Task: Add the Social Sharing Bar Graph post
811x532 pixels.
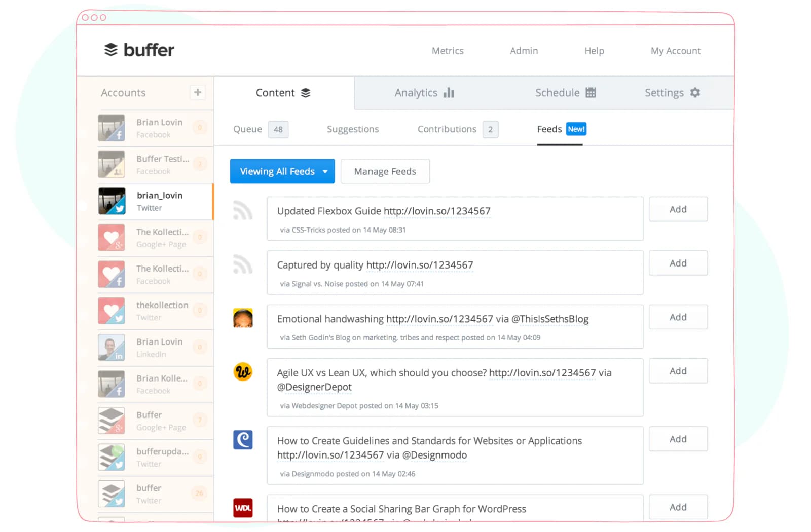Action: [678, 507]
